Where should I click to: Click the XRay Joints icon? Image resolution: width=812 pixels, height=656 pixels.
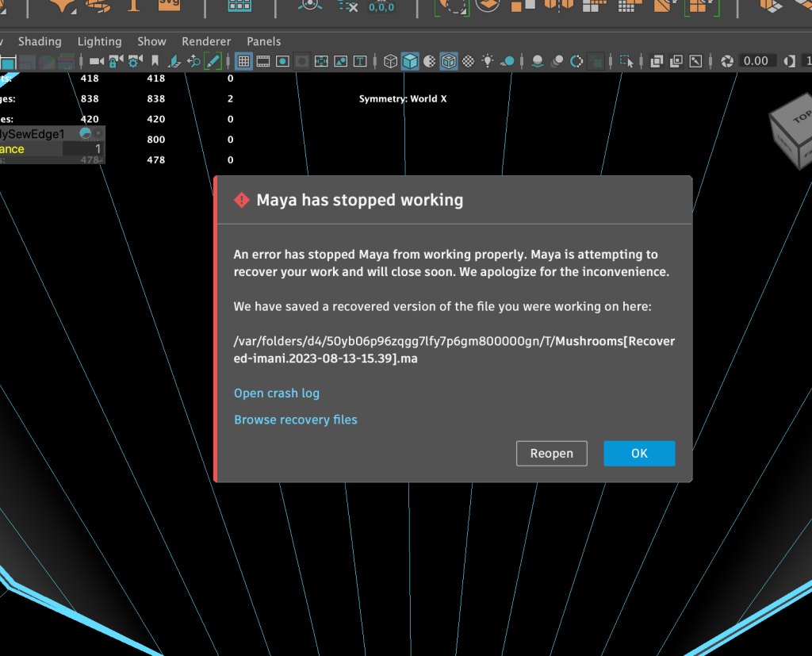click(696, 61)
